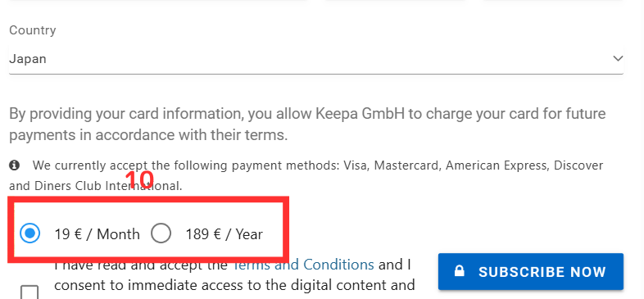Click the SUBSCRIBE NOW button

tap(531, 271)
